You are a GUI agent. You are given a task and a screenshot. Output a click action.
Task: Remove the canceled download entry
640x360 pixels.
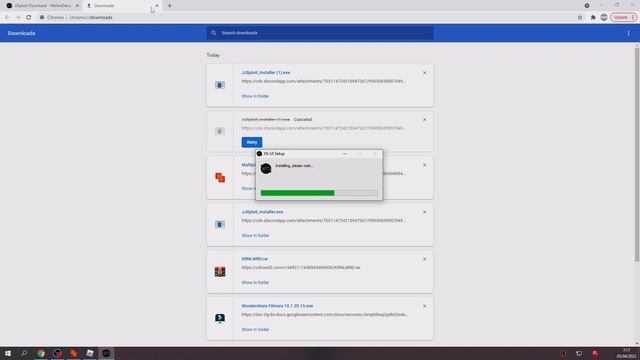(x=424, y=120)
